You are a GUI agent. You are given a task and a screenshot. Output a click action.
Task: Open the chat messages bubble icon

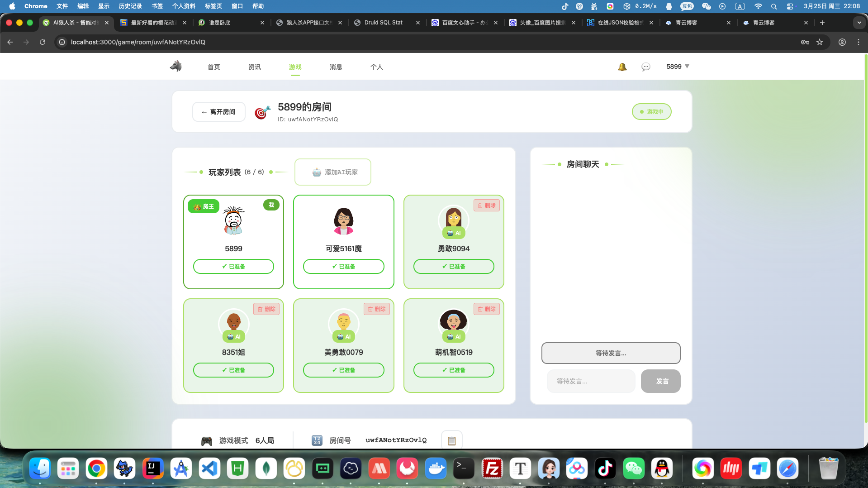point(646,67)
